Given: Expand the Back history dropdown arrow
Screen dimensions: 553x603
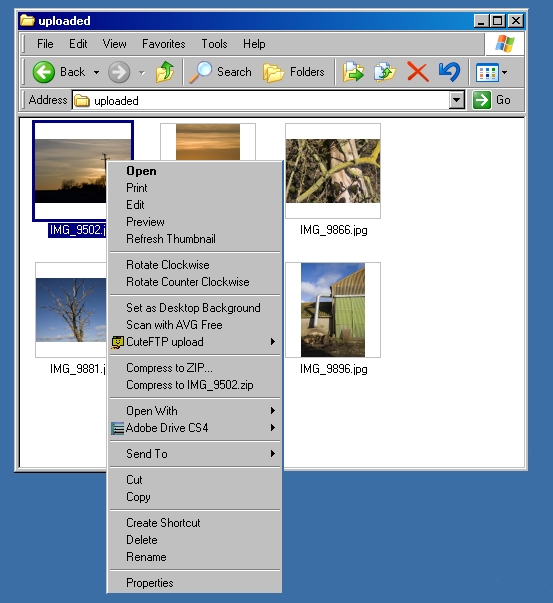Looking at the screenshot, I should (x=96, y=72).
